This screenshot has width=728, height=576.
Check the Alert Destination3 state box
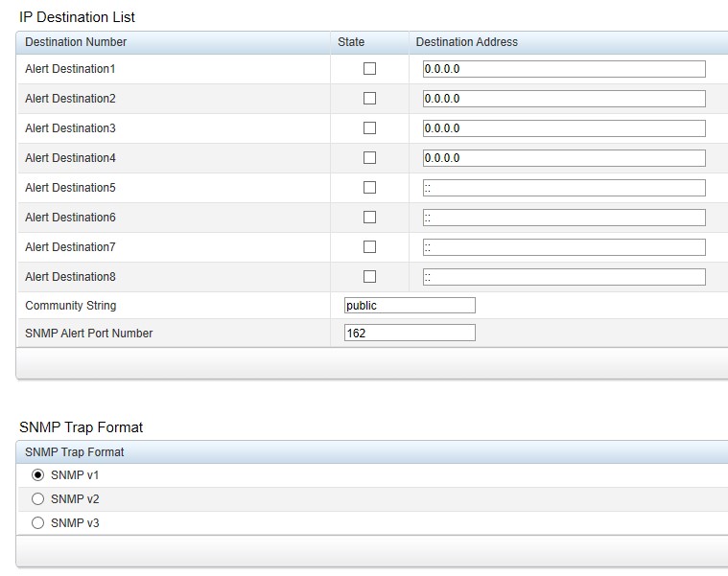pyautogui.click(x=369, y=128)
